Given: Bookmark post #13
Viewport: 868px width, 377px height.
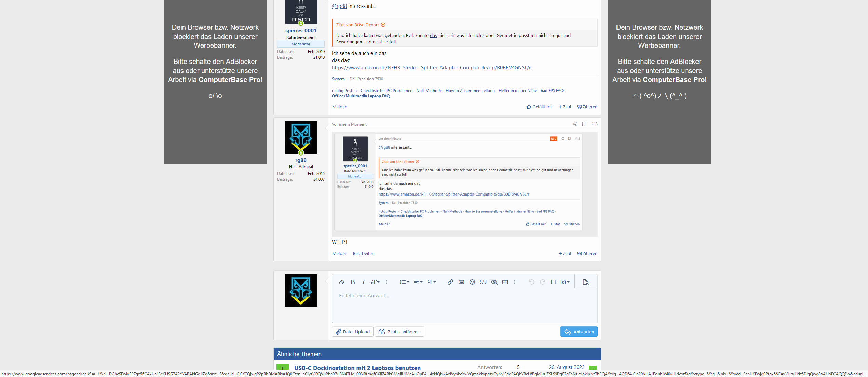Looking at the screenshot, I should coord(584,124).
